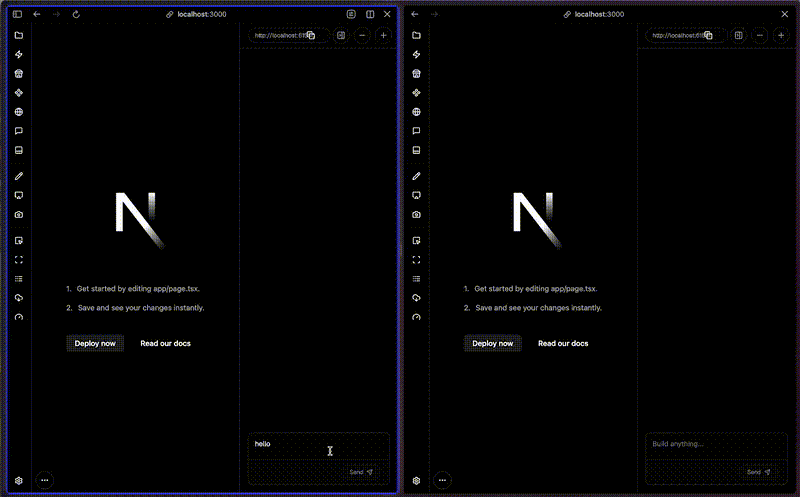Viewport: 800px width, 497px height.
Task: Click the plus button in right chat header
Action: tap(781, 35)
